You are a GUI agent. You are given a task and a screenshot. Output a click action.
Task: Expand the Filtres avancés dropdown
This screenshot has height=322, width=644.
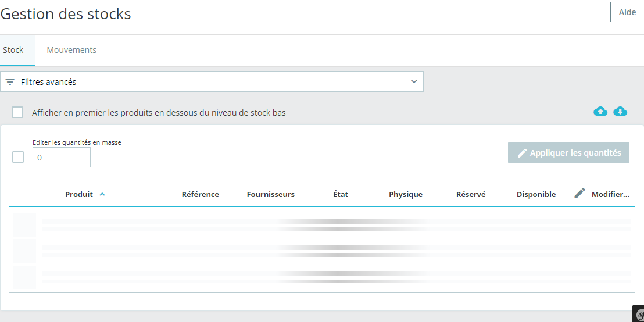click(x=212, y=82)
